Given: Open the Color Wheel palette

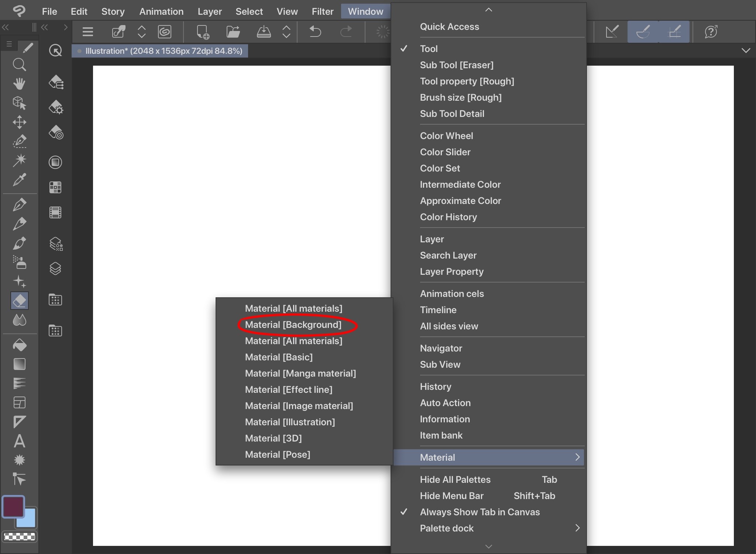Looking at the screenshot, I should [x=489, y=136].
